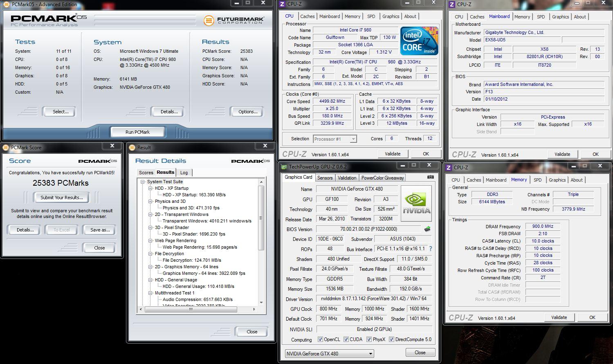The height and width of the screenshot is (364, 613).
Task: Click scroll up arrow in Result Details
Action: click(x=261, y=182)
